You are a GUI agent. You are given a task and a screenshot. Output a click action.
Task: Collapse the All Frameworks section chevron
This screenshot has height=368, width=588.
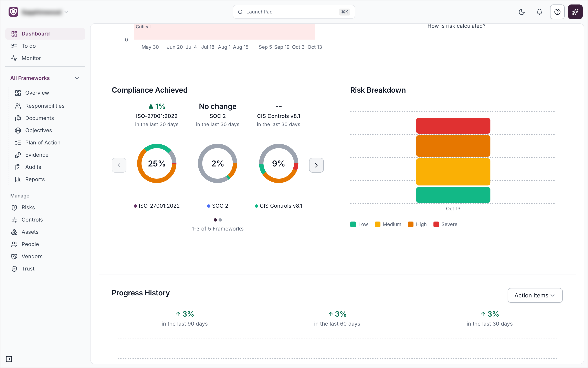pos(77,78)
